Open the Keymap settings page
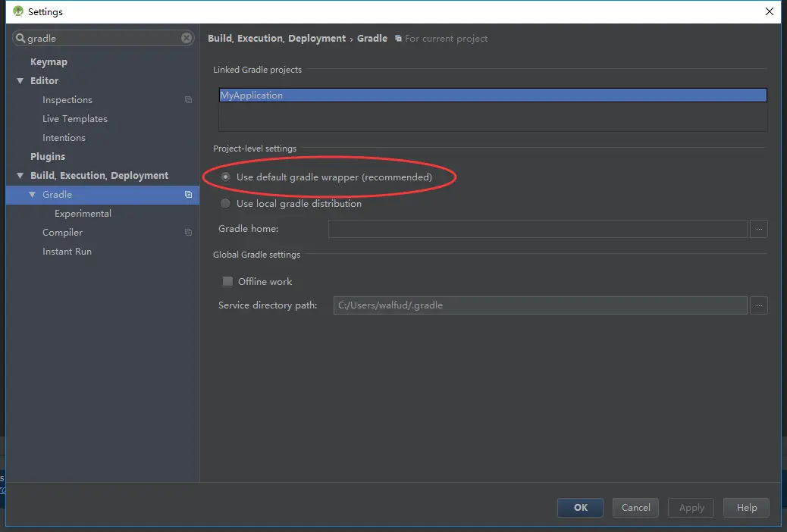Viewport: 787px width, 532px height. coord(49,61)
